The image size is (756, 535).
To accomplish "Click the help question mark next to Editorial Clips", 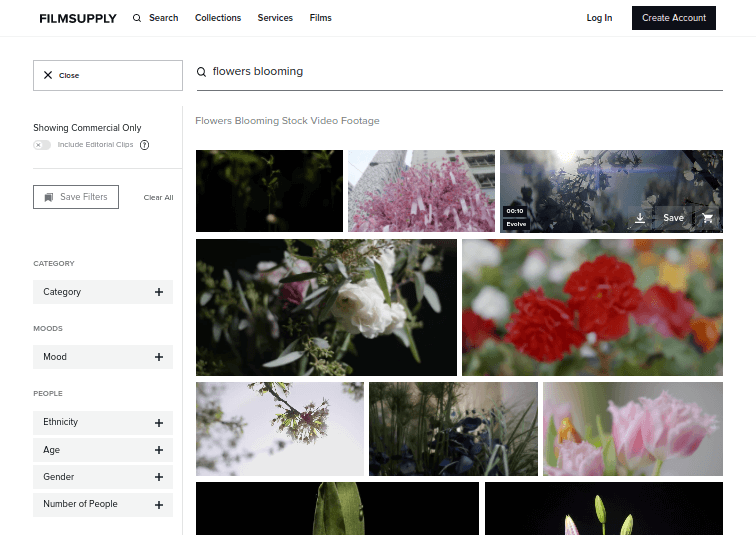I will (x=144, y=145).
